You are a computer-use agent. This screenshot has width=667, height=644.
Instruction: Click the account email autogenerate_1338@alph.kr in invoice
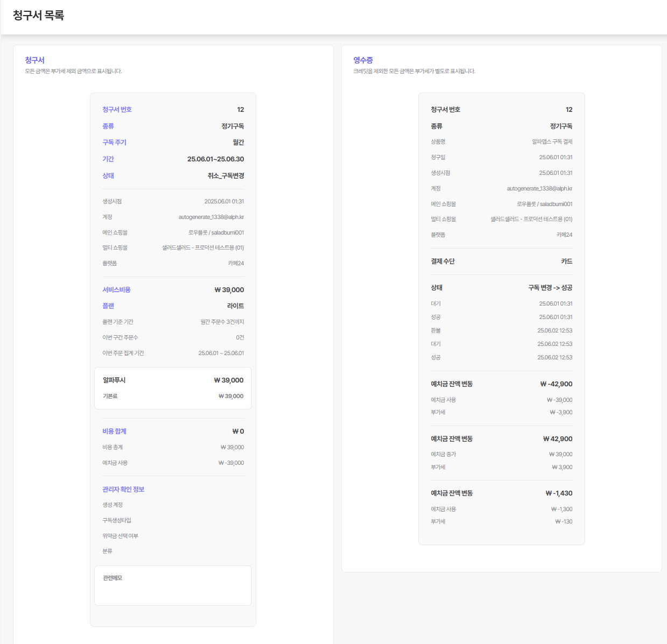pyautogui.click(x=211, y=217)
